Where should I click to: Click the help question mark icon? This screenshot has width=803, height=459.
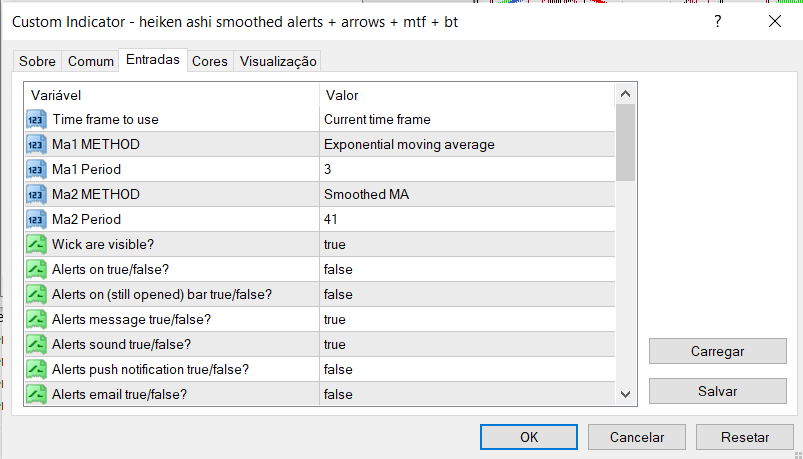717,21
